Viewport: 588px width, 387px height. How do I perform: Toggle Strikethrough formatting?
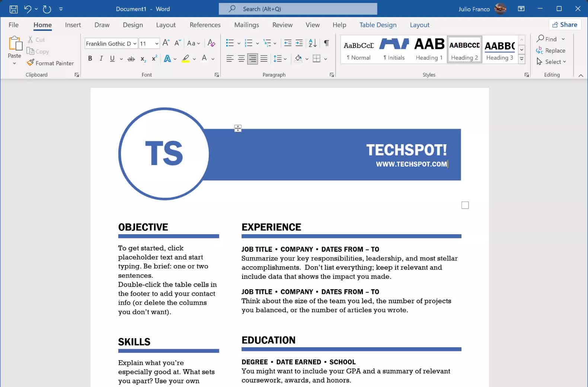pos(131,59)
